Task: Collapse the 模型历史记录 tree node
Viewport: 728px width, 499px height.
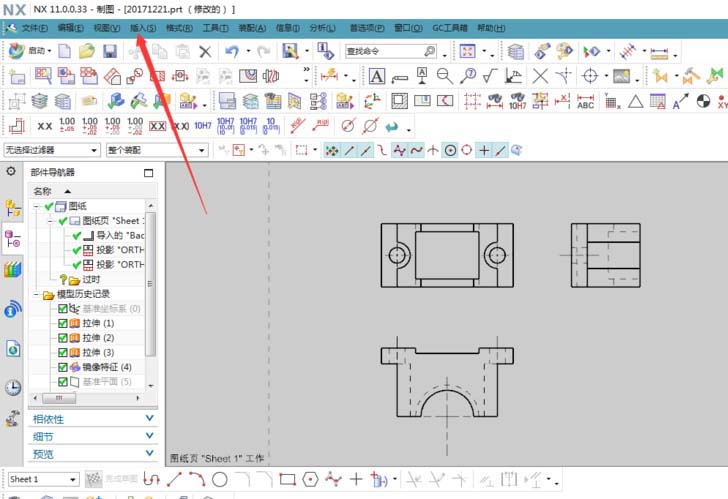Action: [x=36, y=294]
